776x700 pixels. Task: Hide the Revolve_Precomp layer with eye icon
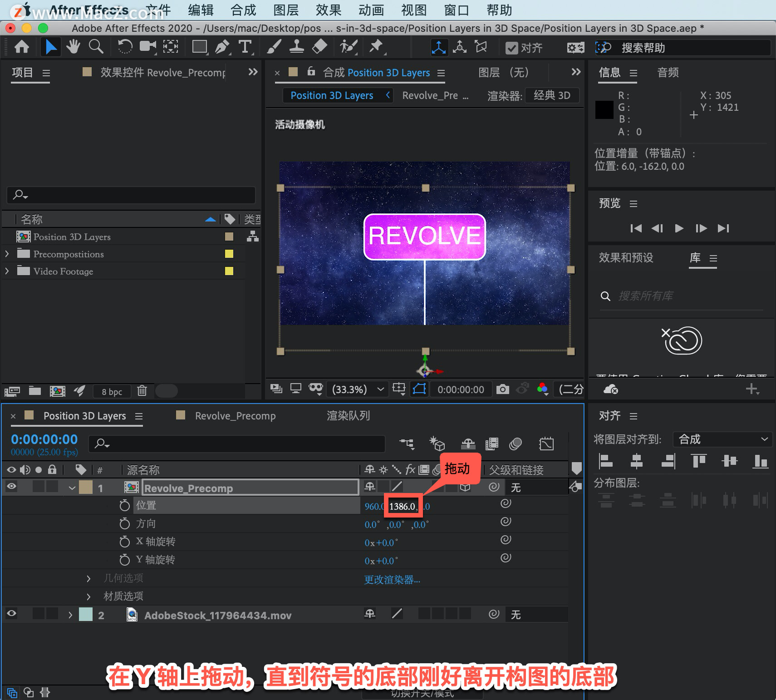11,487
